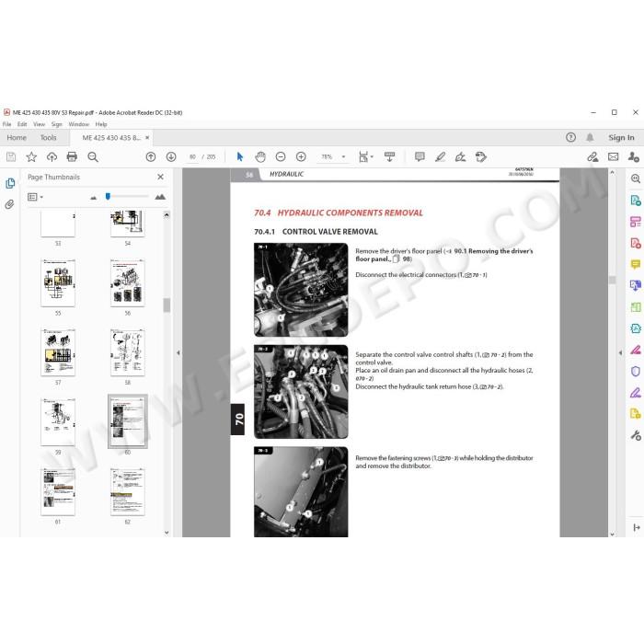Click the Save file icon

click(11, 156)
